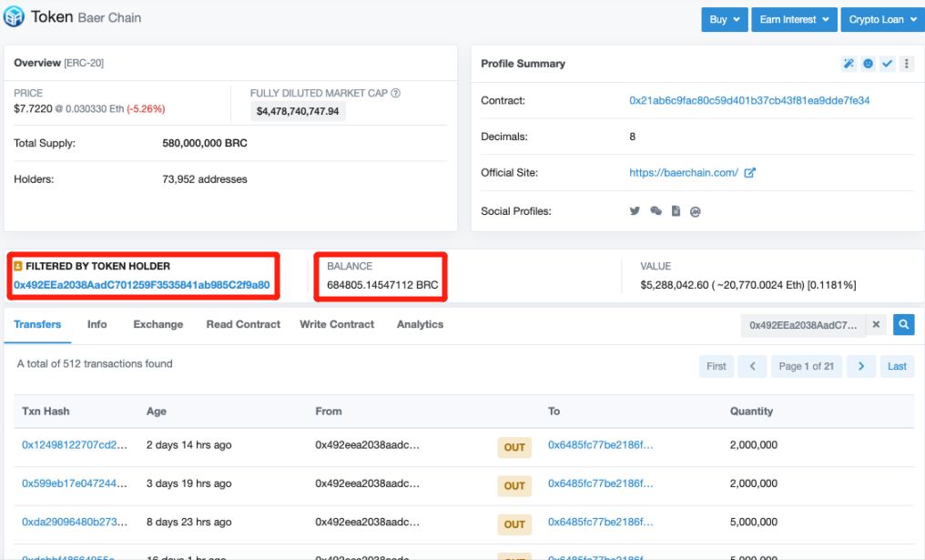Viewport: 925px width, 560px height.
Task: Click the Last page button
Action: [x=898, y=366]
